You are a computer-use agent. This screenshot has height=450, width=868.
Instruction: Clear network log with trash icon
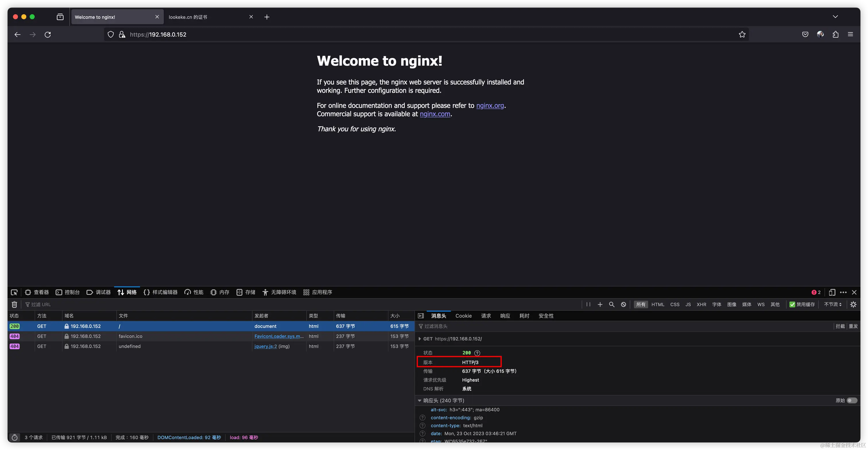[x=14, y=304]
